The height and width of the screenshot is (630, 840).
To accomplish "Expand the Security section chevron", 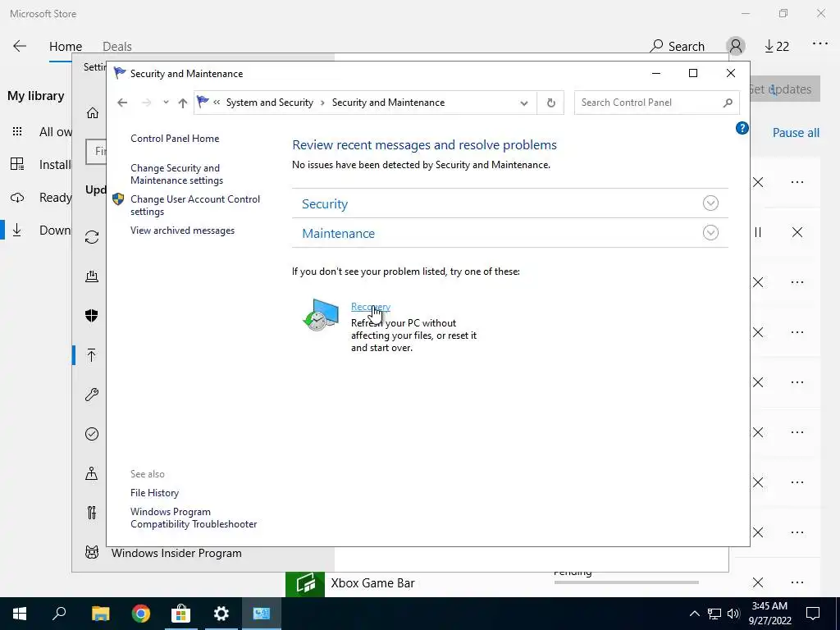I will pos(710,203).
